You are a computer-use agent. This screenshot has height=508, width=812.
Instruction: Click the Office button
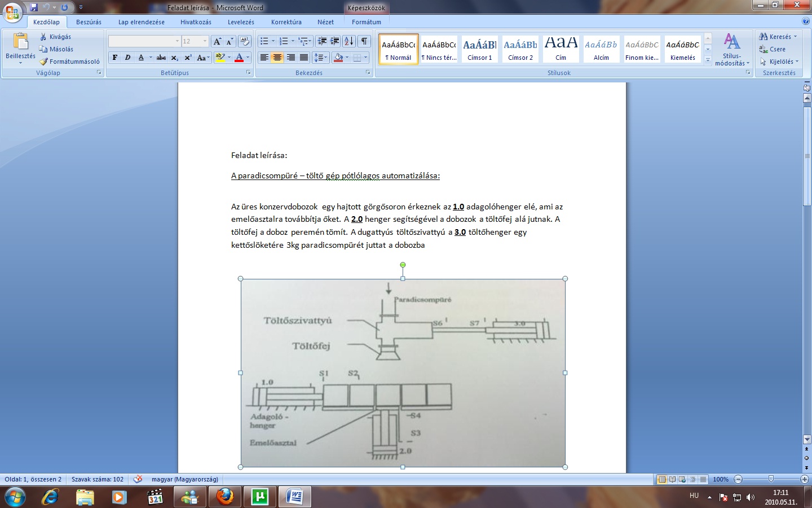click(x=12, y=12)
